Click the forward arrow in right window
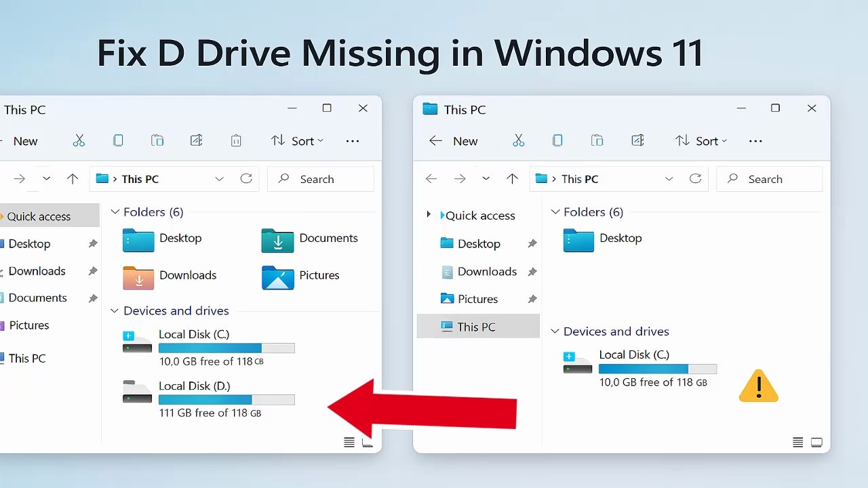 pyautogui.click(x=460, y=179)
